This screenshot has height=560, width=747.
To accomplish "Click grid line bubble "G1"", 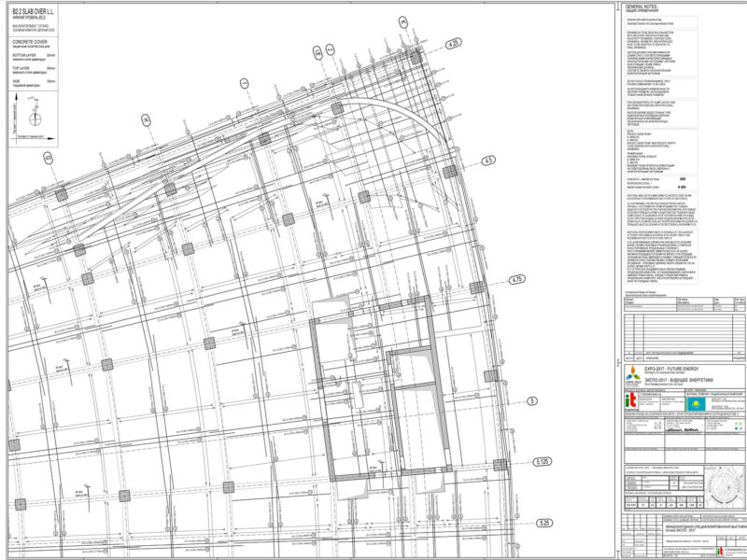I will tap(49, 158).
